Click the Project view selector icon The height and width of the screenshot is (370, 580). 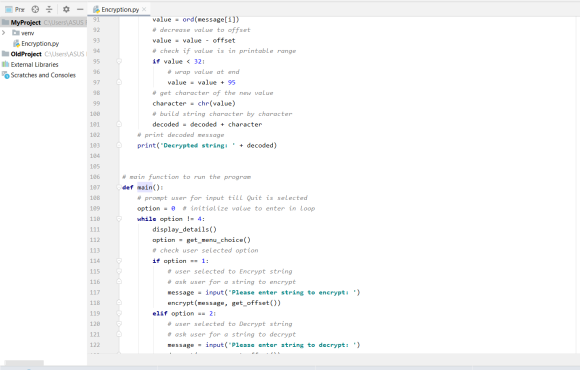[9, 9]
